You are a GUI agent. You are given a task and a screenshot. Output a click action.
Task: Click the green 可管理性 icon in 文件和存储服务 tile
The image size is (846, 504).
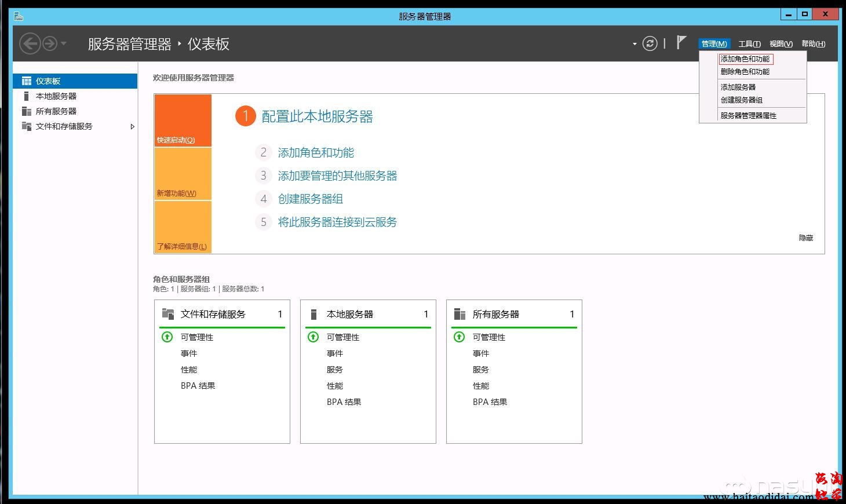pyautogui.click(x=167, y=337)
